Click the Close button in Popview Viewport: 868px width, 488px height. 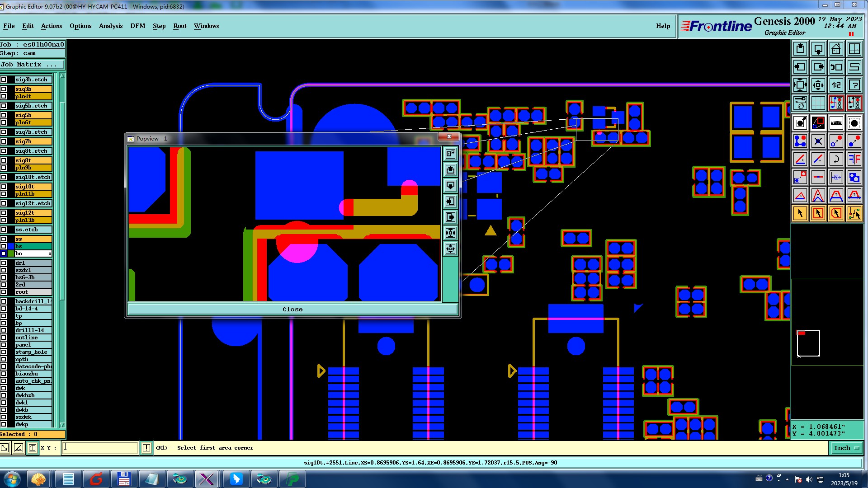[x=292, y=309]
